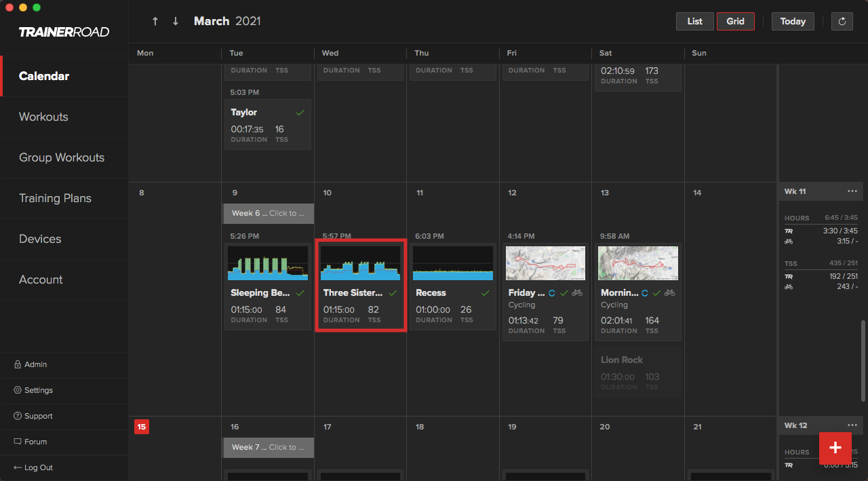The height and width of the screenshot is (481, 868).
Task: Click the 02:10:59 duration in Saturday's top card
Action: point(618,71)
